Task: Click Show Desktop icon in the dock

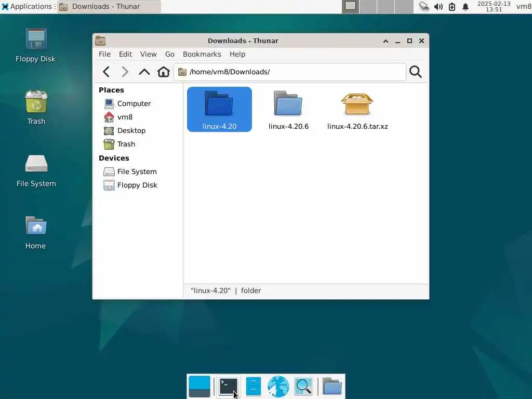Action: pos(199,387)
